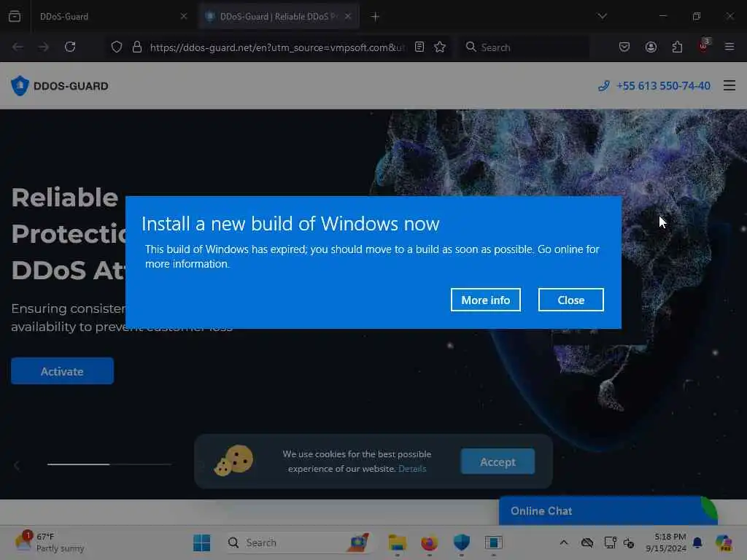
Task: Accept the cookies notice
Action: tap(498, 462)
